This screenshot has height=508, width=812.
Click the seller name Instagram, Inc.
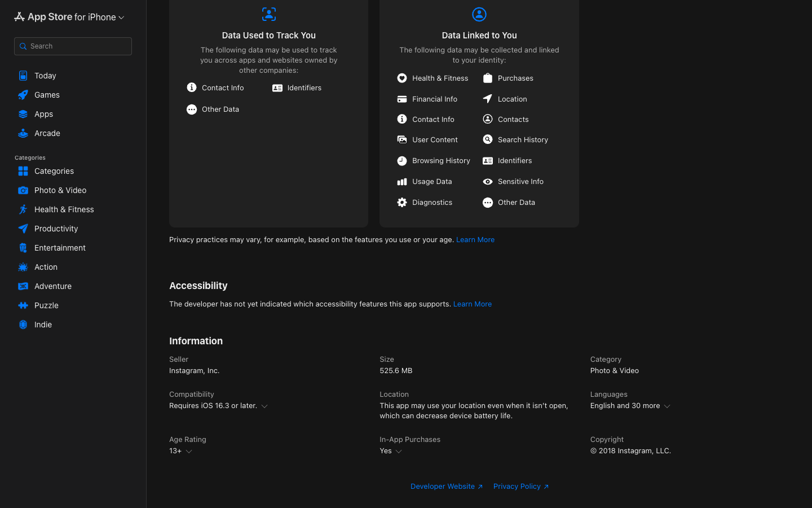[x=195, y=371]
